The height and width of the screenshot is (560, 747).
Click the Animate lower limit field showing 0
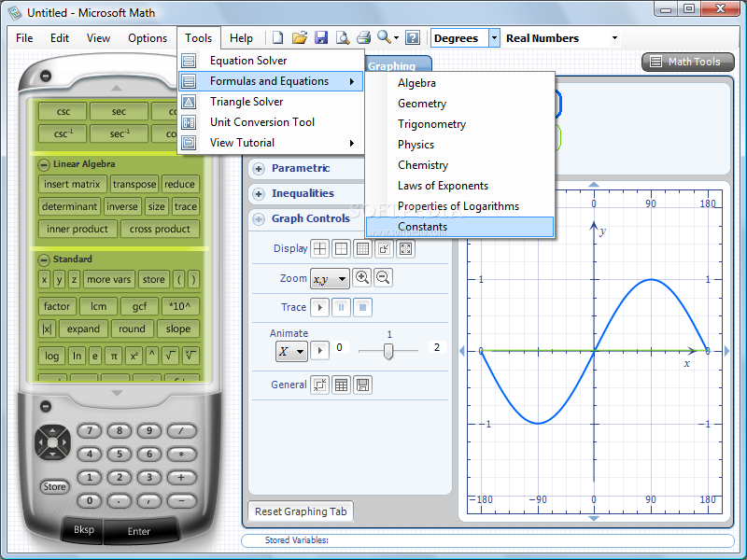[339, 347]
